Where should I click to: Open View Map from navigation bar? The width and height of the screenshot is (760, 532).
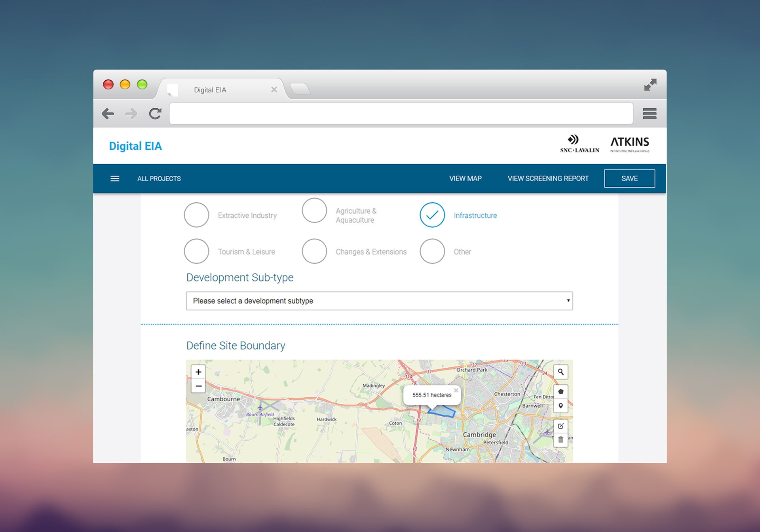(465, 179)
